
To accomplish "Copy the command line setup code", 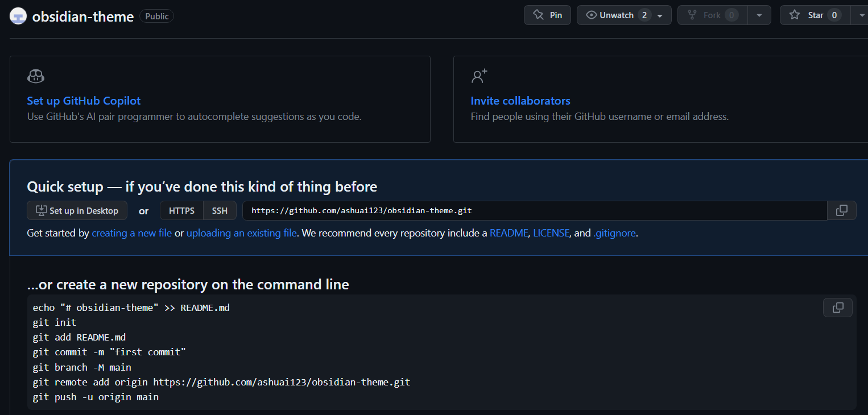I will coord(837,308).
